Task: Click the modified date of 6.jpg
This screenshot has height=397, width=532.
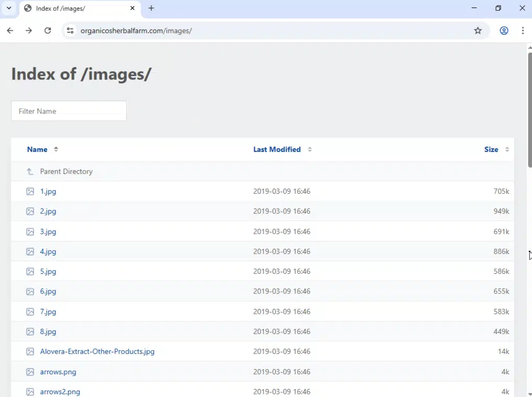Action: (282, 291)
